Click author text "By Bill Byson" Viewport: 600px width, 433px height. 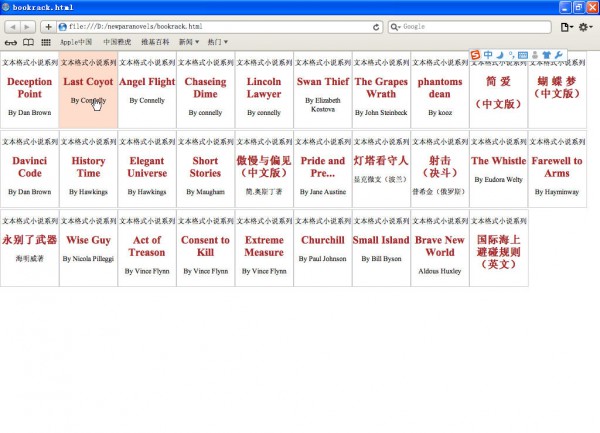click(x=381, y=259)
